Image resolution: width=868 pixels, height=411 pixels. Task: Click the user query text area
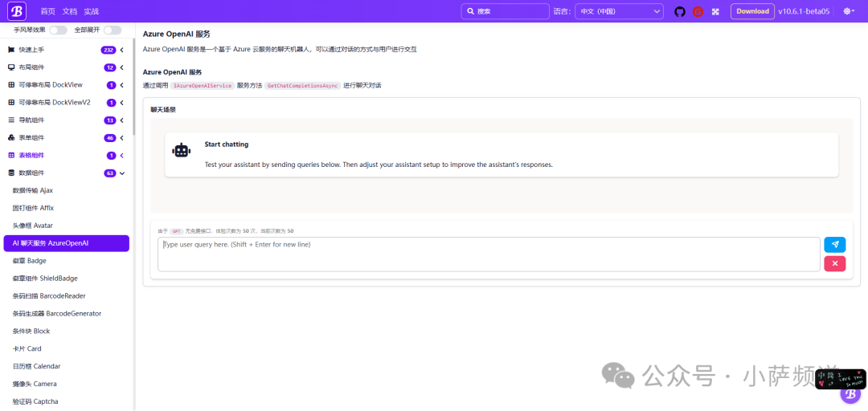tap(489, 254)
